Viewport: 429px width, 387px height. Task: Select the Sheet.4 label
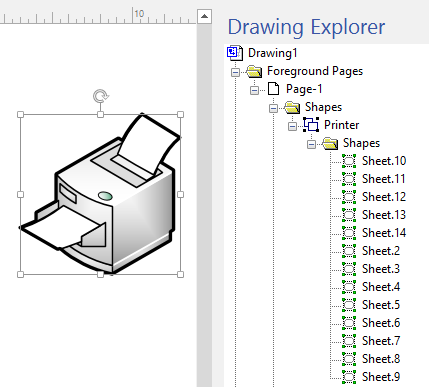pos(381,287)
